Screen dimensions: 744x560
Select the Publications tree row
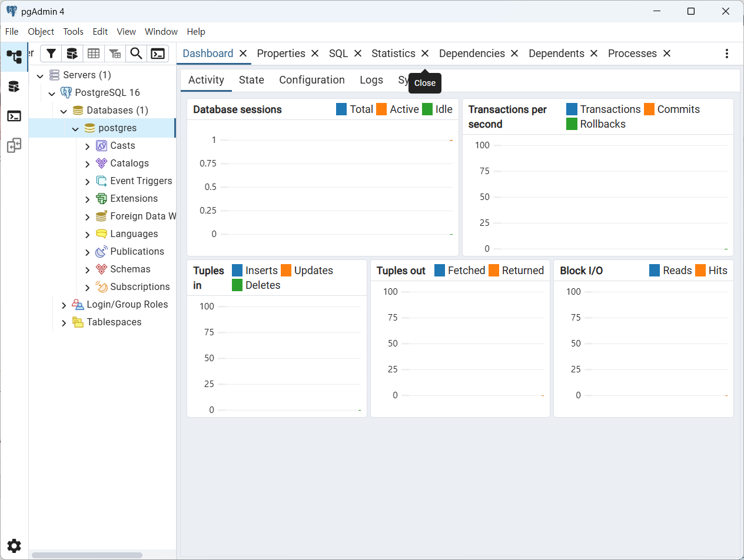pos(102,252)
